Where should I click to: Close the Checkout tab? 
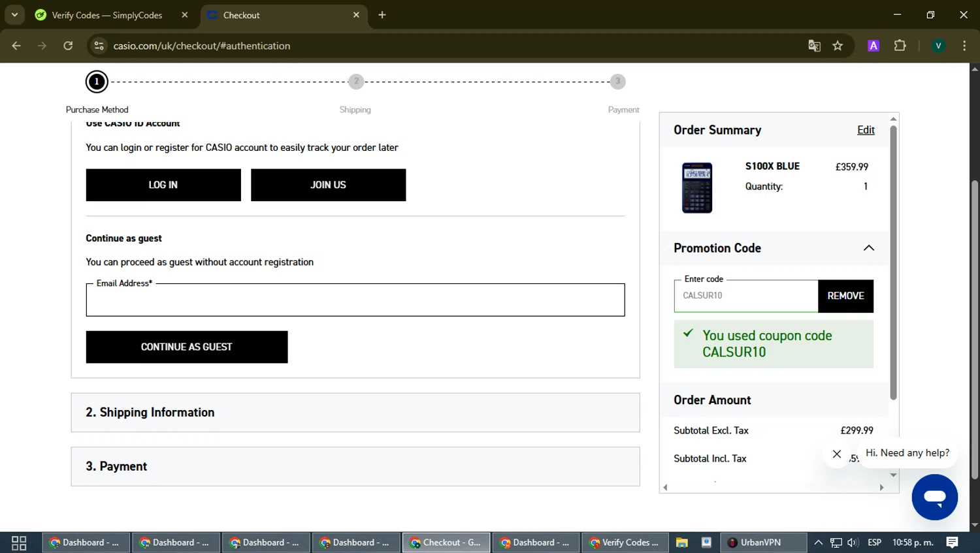[356, 15]
